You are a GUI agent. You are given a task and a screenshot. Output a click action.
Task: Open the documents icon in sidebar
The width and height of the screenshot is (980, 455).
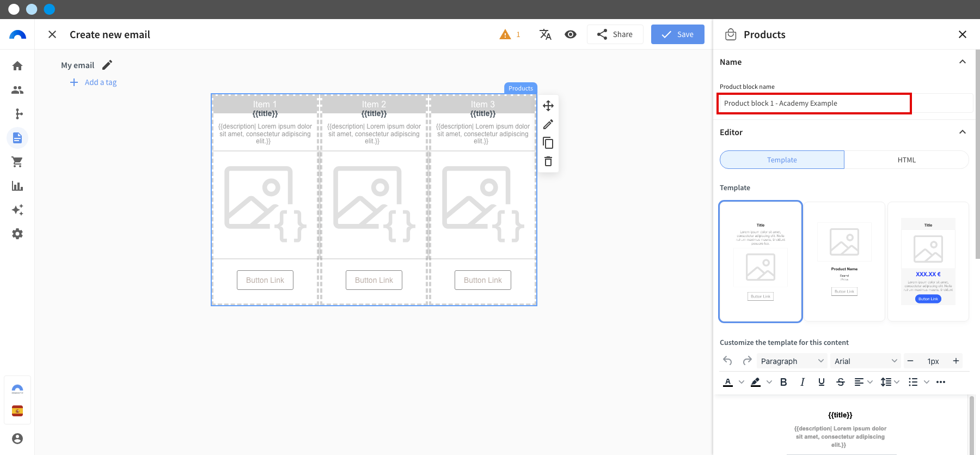[17, 138]
